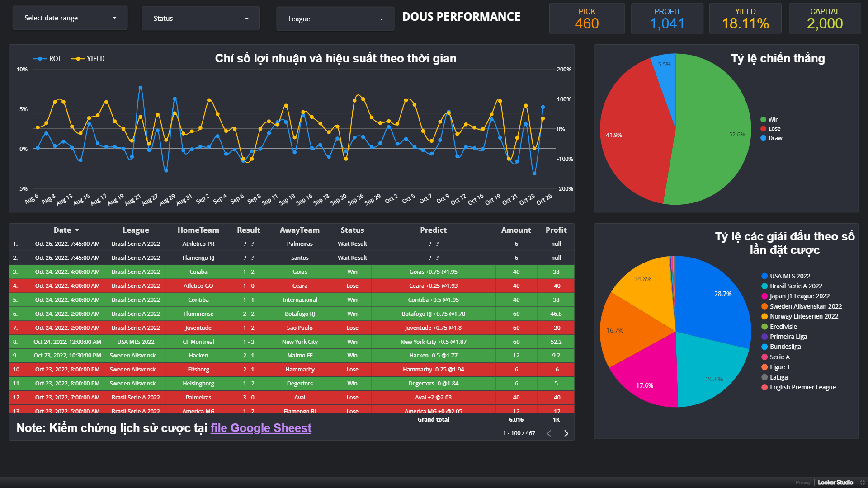
Task: Click the Privacy link in footer
Action: tap(803, 483)
